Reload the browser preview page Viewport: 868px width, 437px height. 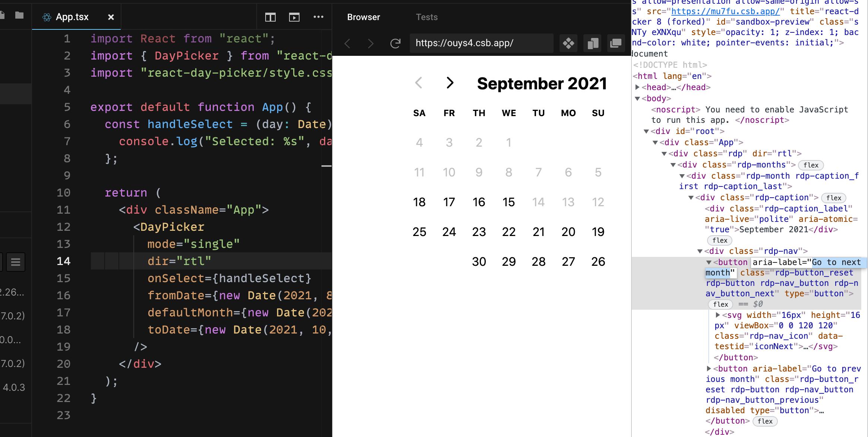tap(395, 43)
